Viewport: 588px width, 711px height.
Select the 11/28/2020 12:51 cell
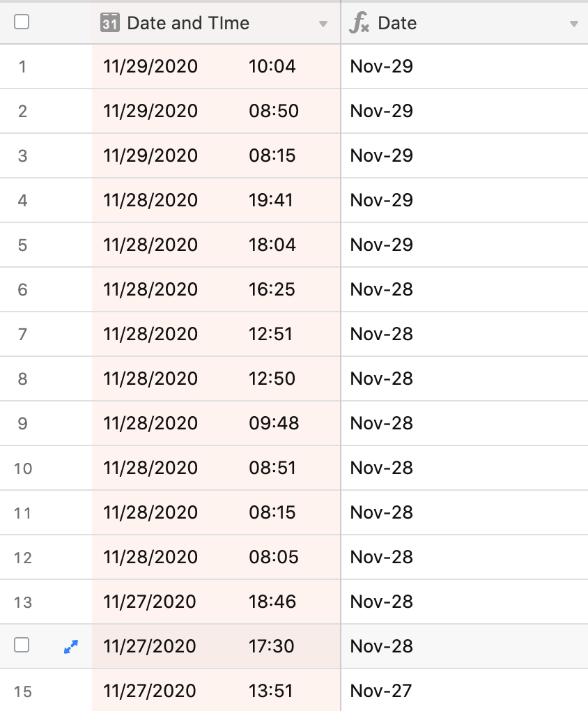(216, 334)
